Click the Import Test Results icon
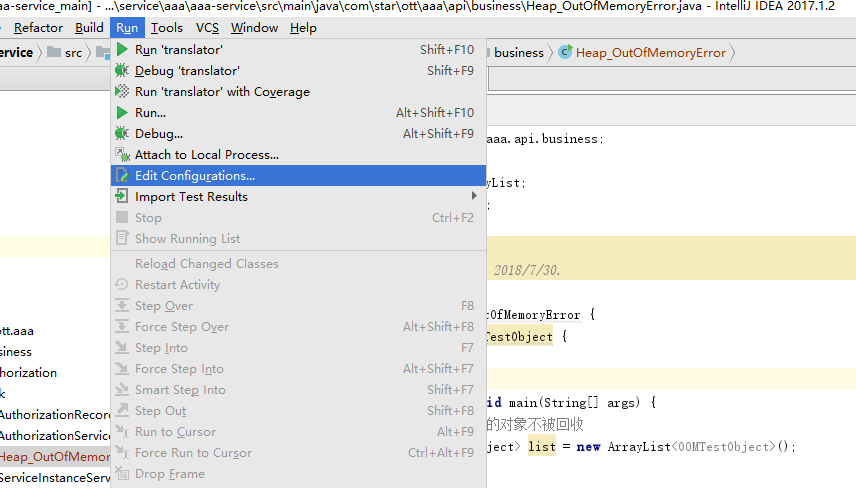856x488 pixels. pyautogui.click(x=122, y=197)
